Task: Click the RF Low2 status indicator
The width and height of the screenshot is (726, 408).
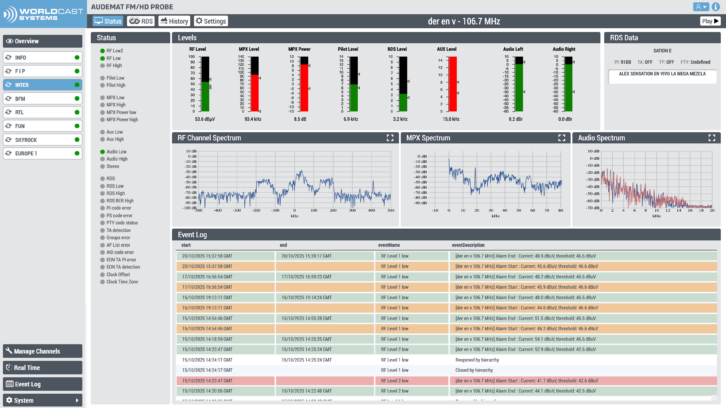Action: (x=102, y=50)
